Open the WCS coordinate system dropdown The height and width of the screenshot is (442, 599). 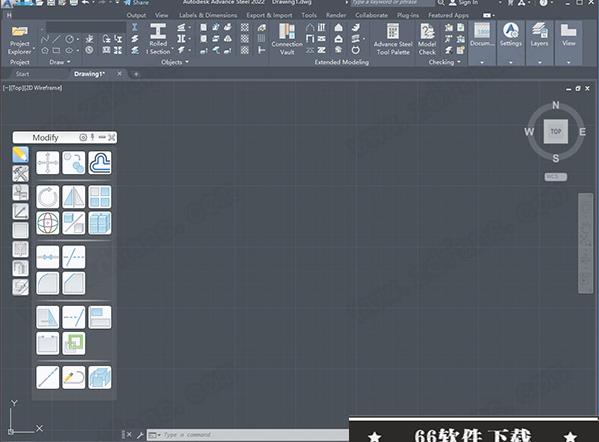pos(555,177)
